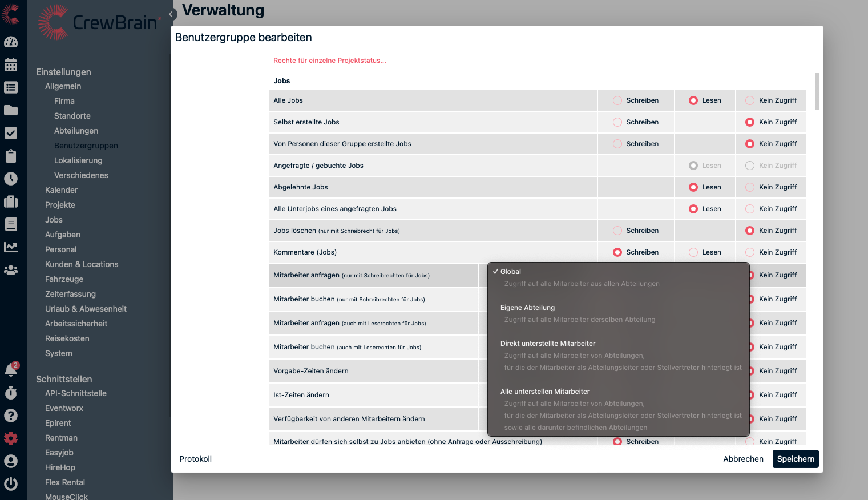
Task: Open the dashboard speedometer icon
Action: click(11, 42)
